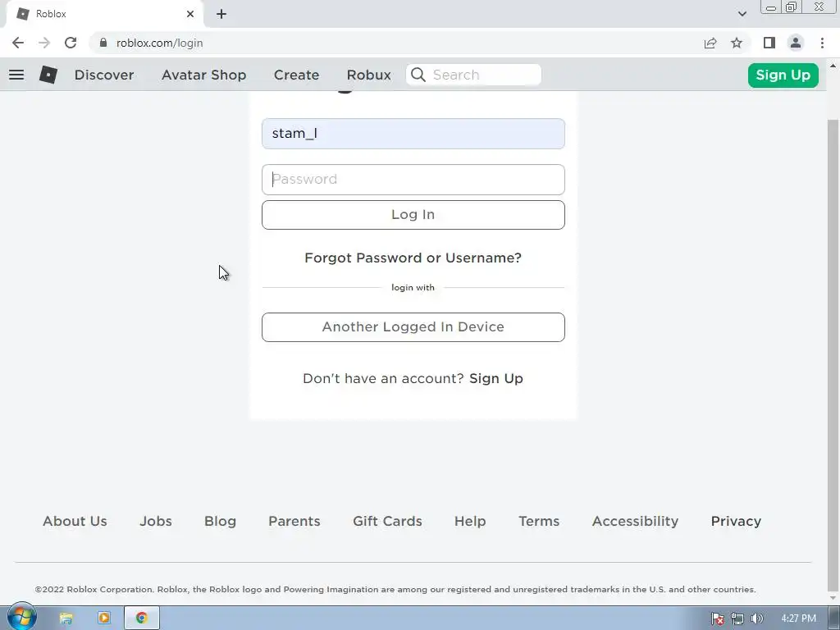840x630 pixels.
Task: Click the scrollbar up arrow
Action: coord(833,66)
